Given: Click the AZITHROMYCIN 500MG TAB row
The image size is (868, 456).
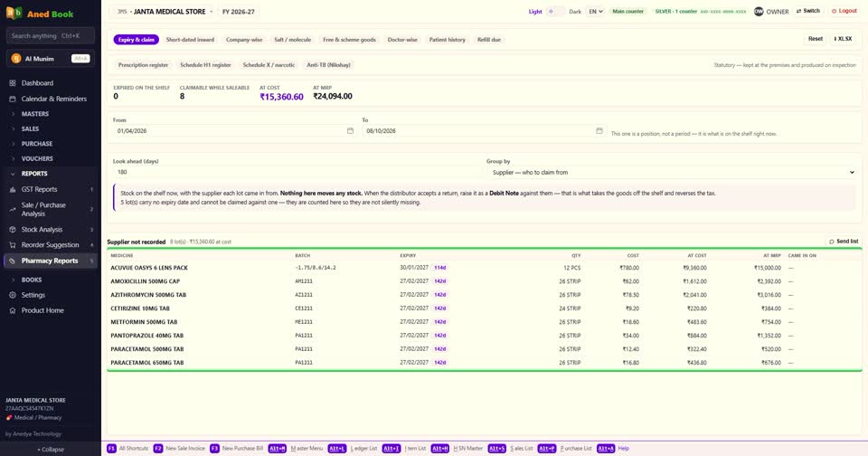Looking at the screenshot, I should tap(485, 295).
